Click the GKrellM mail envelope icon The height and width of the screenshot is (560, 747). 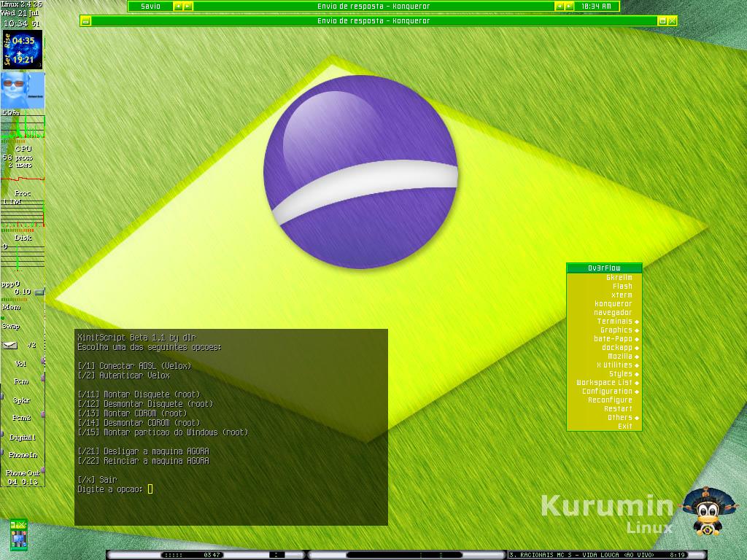click(x=9, y=345)
